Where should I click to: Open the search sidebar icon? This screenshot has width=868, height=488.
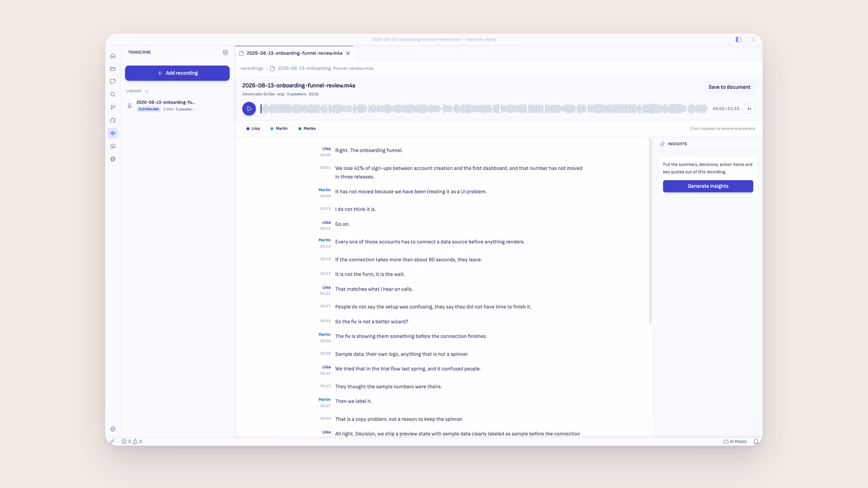point(113,94)
